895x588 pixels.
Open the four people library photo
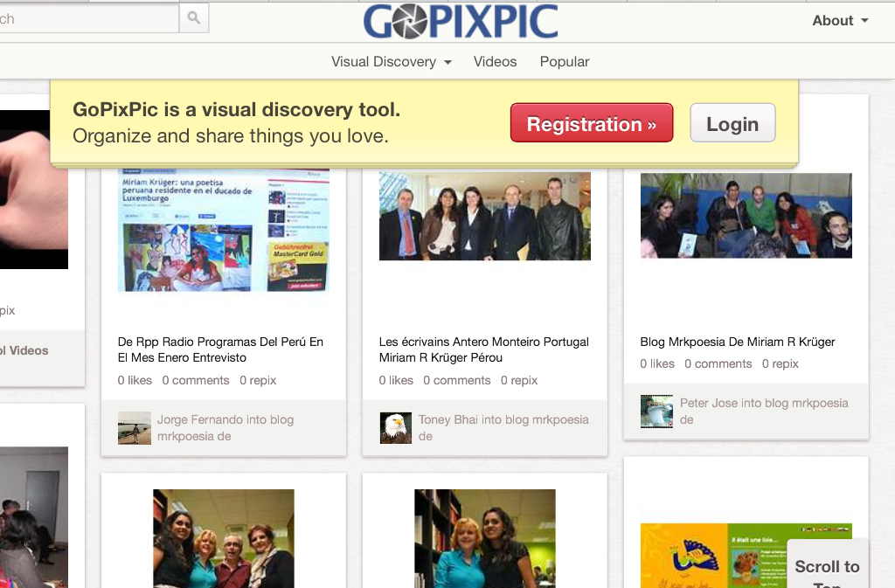[224, 538]
